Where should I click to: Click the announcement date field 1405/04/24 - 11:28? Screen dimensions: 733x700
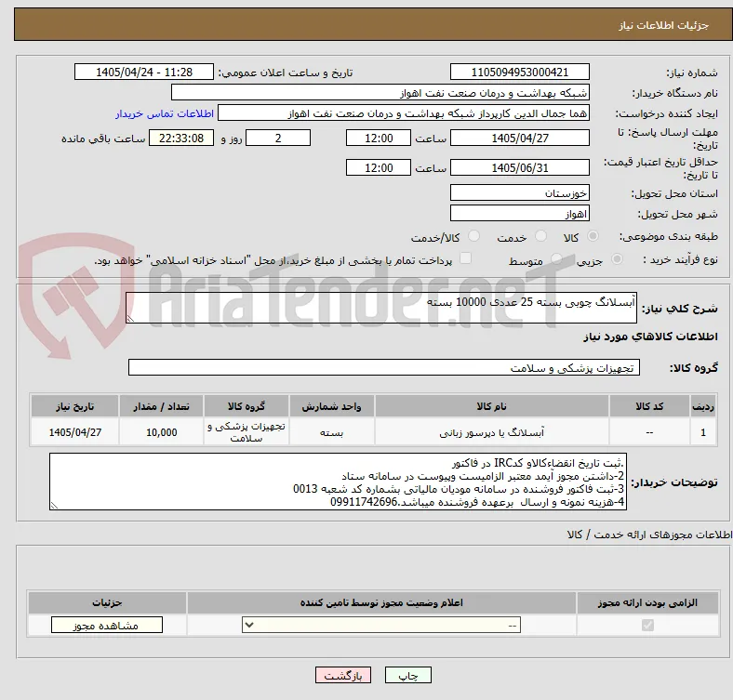(144, 72)
